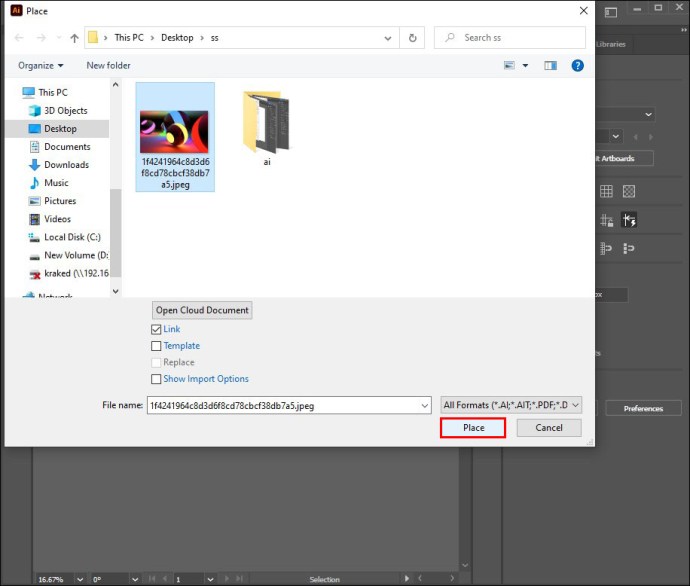The image size is (690, 586).
Task: Select the jpeg image thumbnail
Action: tap(175, 124)
